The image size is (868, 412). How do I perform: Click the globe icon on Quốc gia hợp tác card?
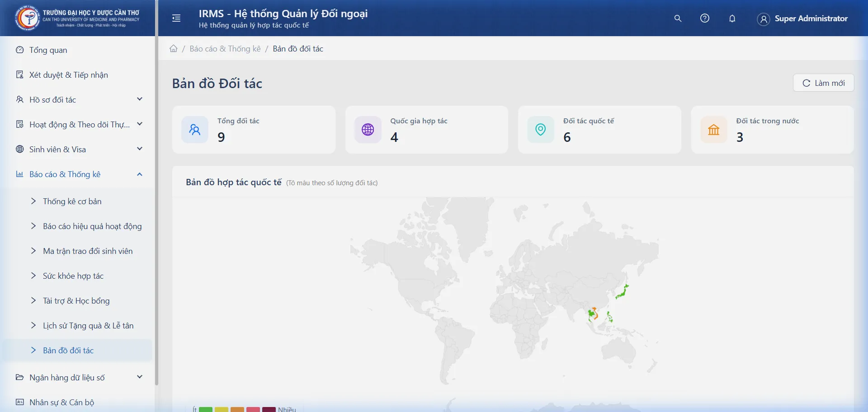click(x=368, y=130)
